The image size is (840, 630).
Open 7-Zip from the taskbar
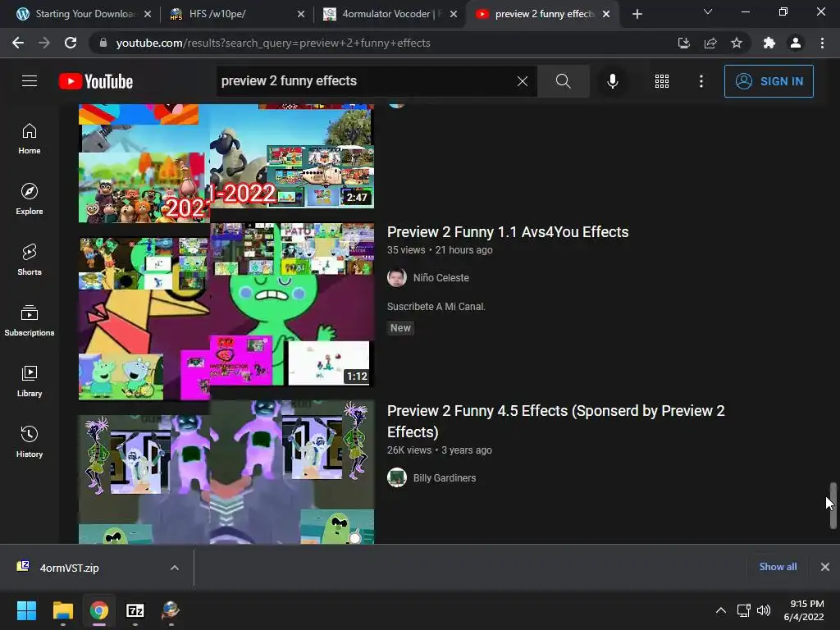pyautogui.click(x=135, y=610)
